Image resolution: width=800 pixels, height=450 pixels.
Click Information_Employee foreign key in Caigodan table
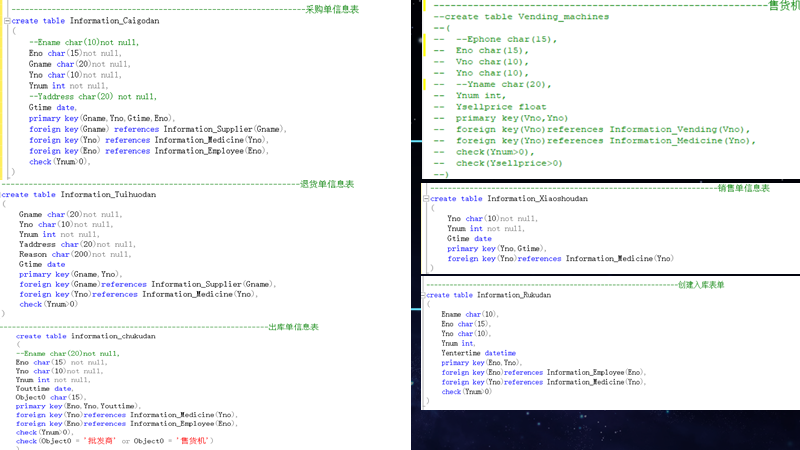coord(148,151)
